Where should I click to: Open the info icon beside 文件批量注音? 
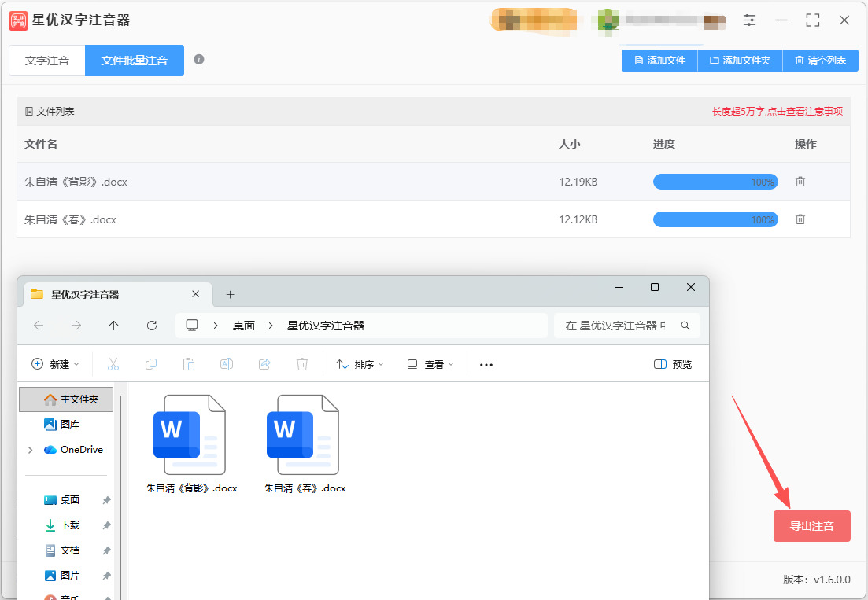199,59
